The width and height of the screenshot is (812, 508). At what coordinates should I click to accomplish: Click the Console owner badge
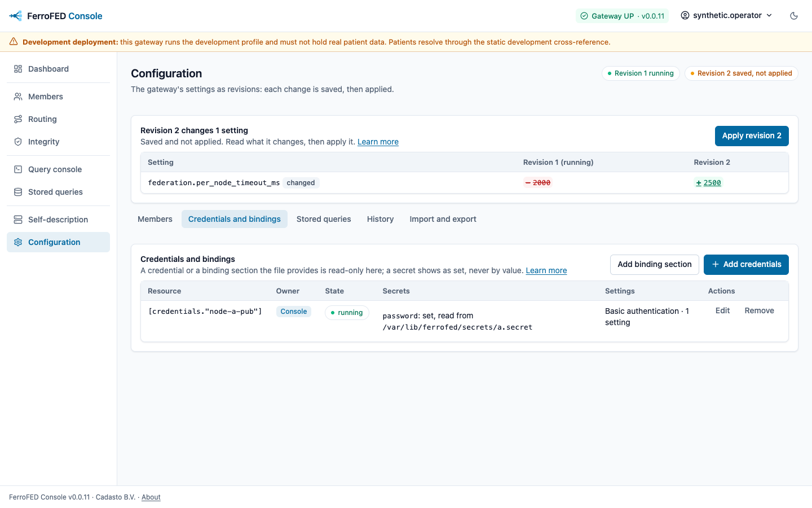click(294, 312)
